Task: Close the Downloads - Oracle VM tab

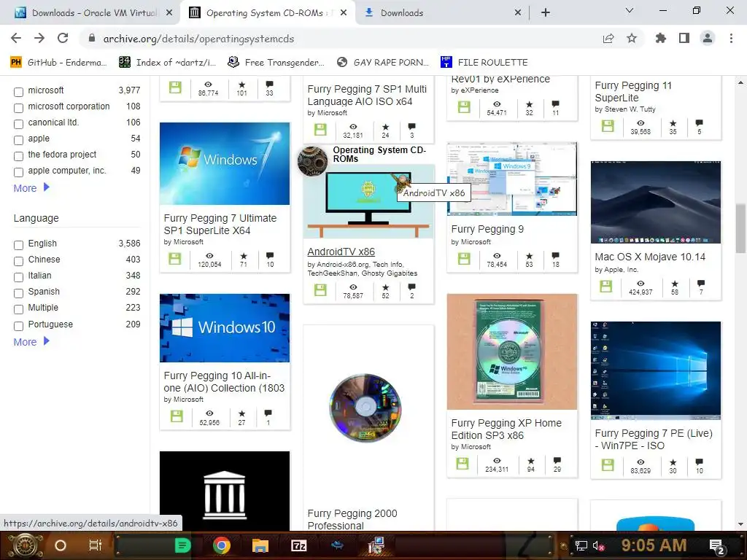Action: tap(169, 13)
